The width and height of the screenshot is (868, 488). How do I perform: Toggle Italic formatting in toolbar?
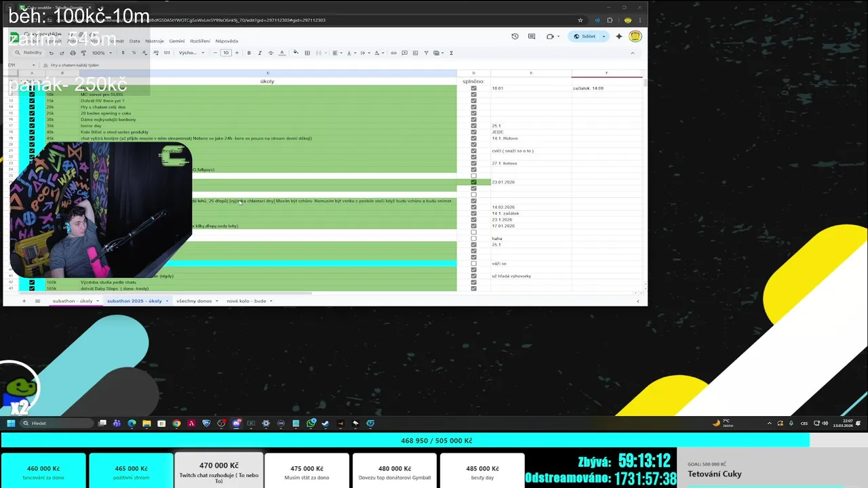point(260,53)
